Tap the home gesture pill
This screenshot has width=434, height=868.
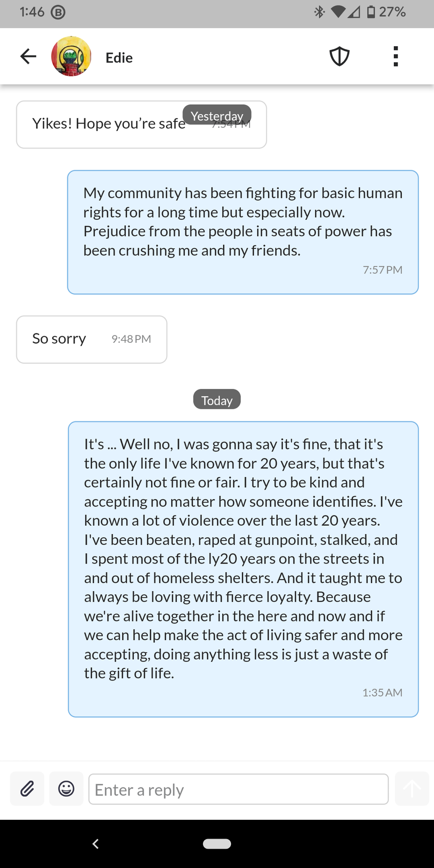(217, 844)
